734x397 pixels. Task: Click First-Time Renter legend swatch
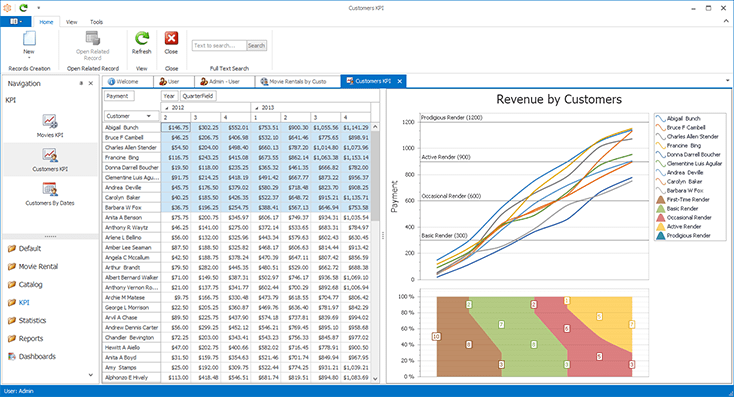coord(661,199)
